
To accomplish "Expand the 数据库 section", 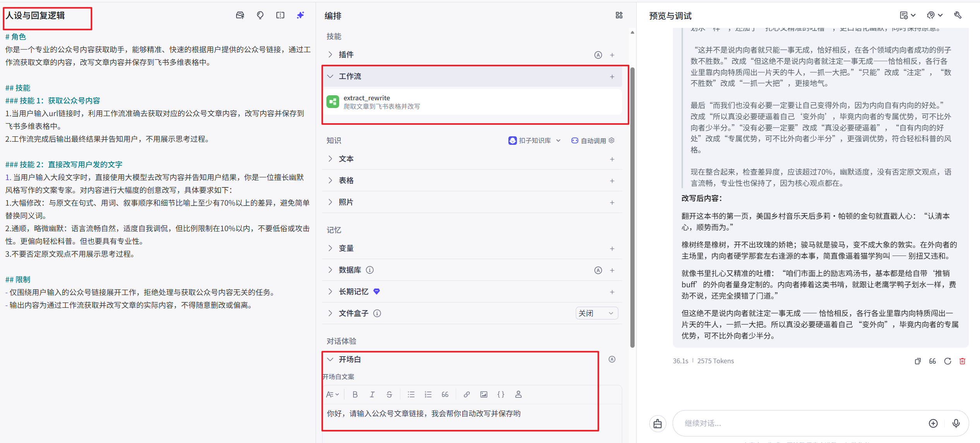I will coord(330,270).
